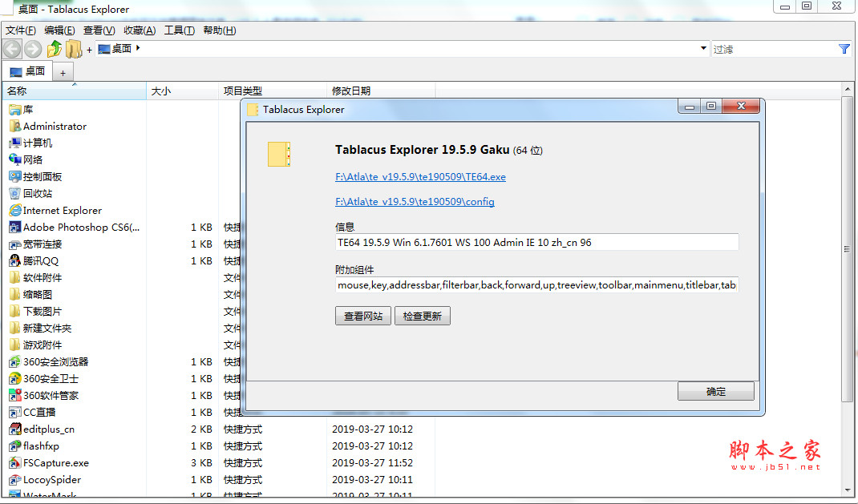Sort by the 项目类型 column header
The height and width of the screenshot is (504, 858).
(x=273, y=91)
